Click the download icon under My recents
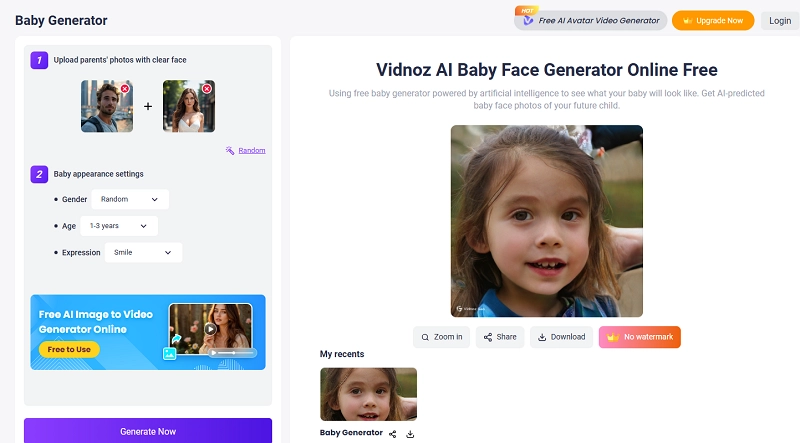 pyautogui.click(x=410, y=434)
